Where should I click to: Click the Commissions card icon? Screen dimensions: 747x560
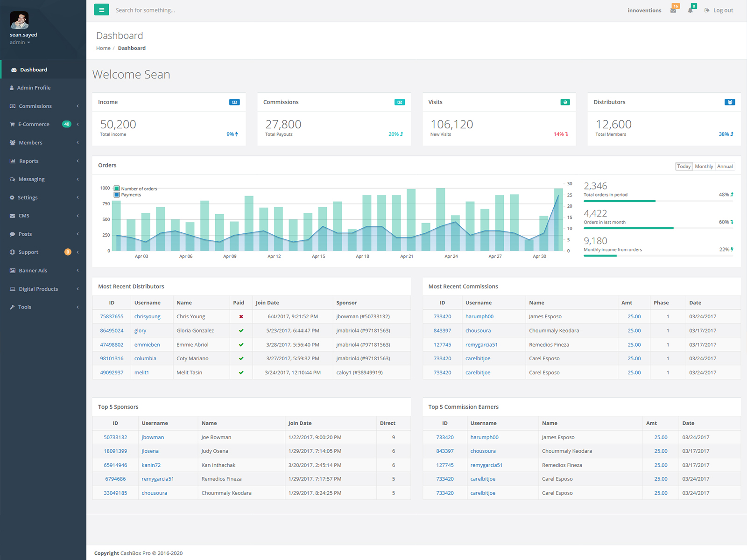coord(400,102)
